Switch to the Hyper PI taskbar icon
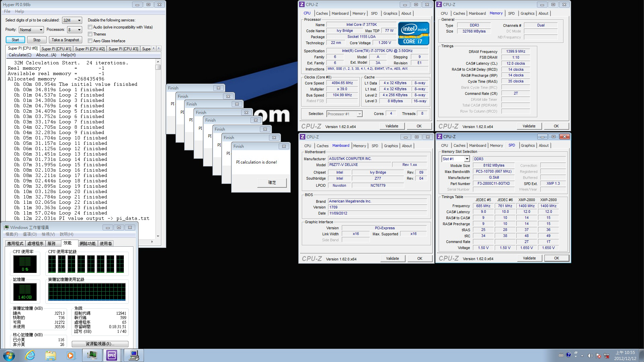 (x=134, y=355)
